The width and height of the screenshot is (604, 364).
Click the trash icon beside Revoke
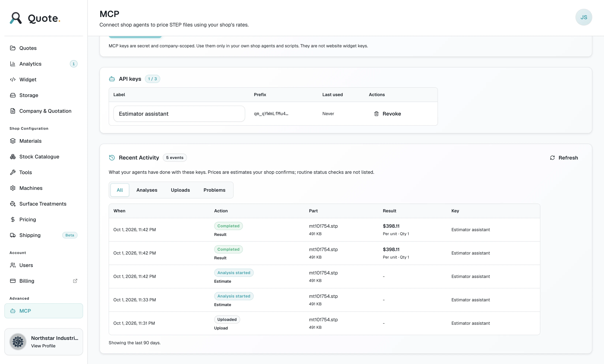tap(376, 114)
